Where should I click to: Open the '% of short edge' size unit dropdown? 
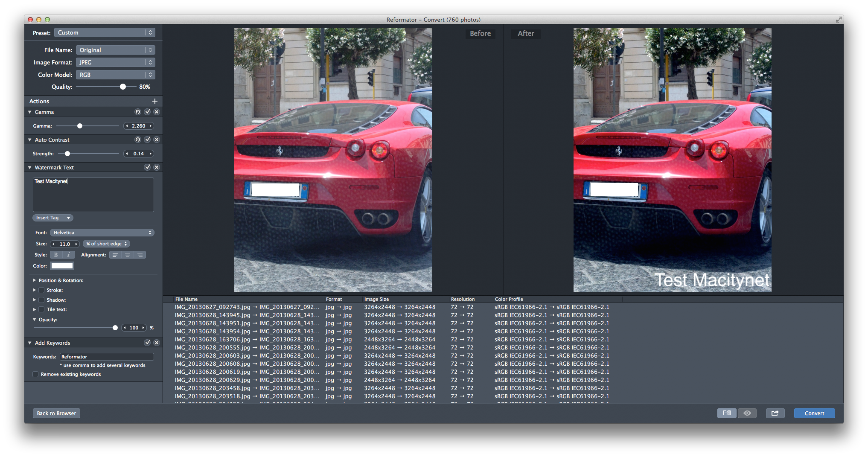(x=106, y=244)
